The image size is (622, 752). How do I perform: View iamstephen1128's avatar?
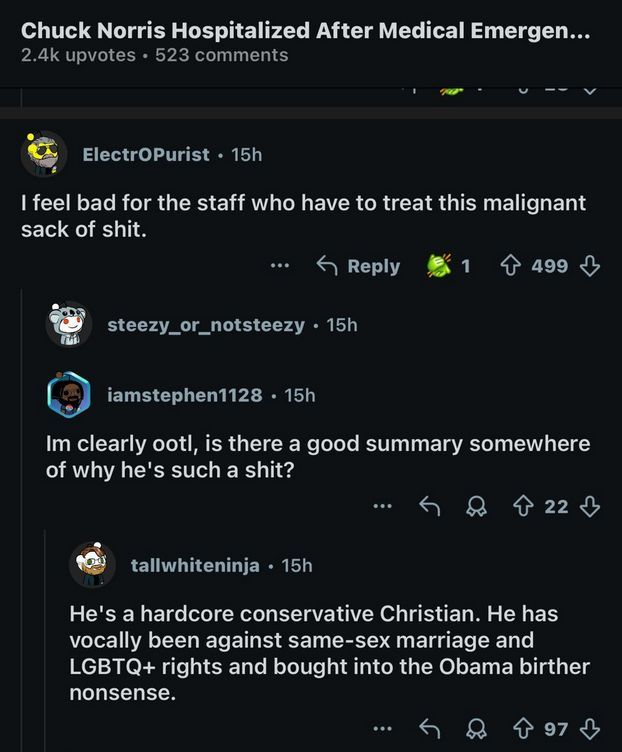click(x=70, y=396)
